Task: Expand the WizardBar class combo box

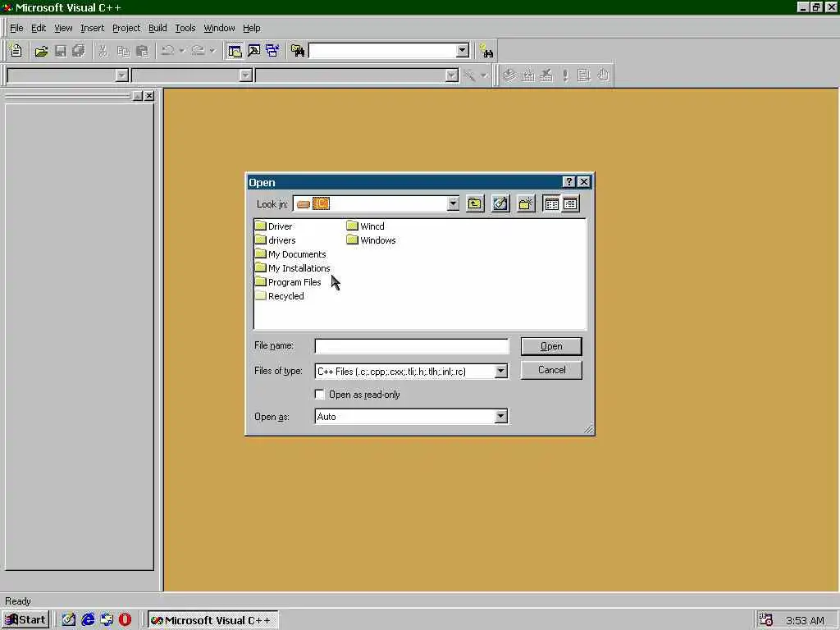Action: 122,75
